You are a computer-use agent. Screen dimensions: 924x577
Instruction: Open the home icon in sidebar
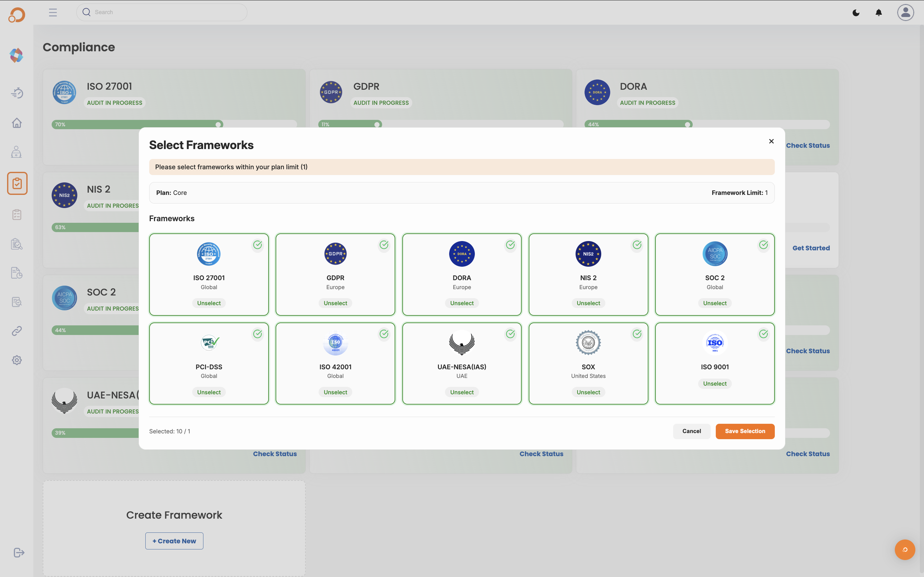(17, 123)
